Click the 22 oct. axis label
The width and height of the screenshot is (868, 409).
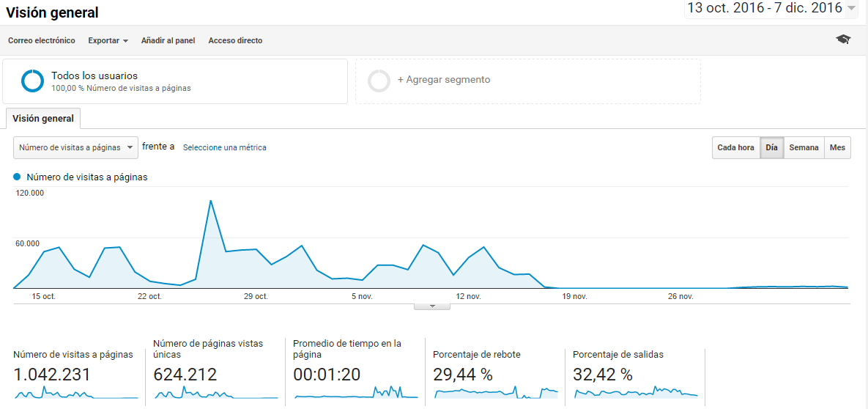pyautogui.click(x=149, y=297)
